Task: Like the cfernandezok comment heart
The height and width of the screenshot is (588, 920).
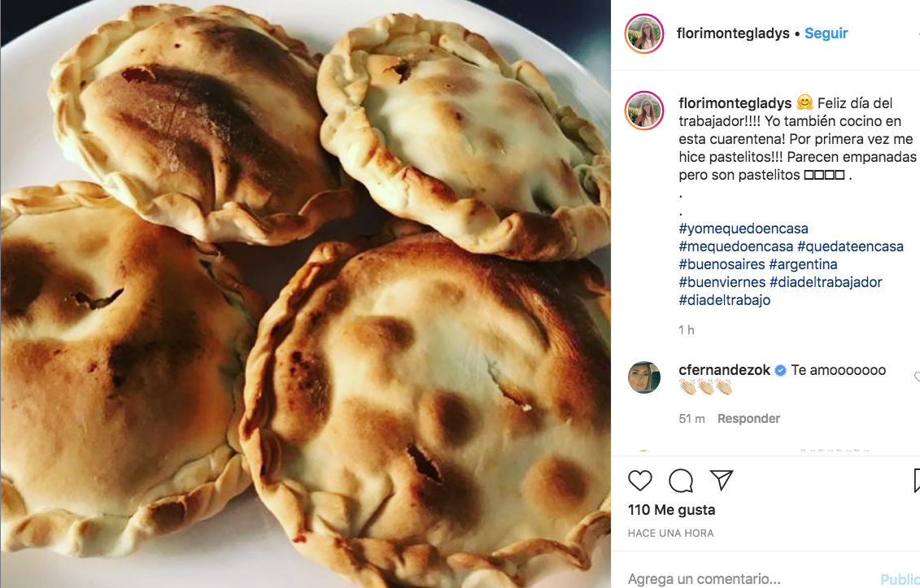Action: pos(917,377)
